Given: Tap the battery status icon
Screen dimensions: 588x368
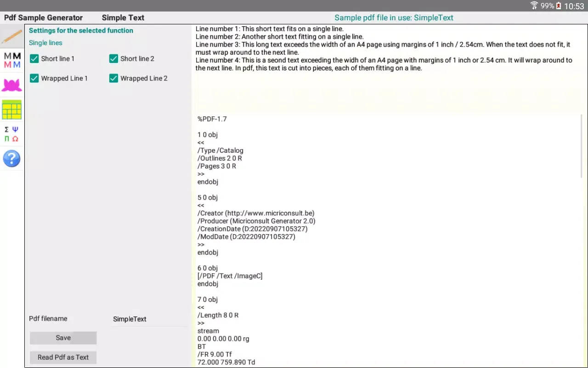Looking at the screenshot, I should click(559, 6).
